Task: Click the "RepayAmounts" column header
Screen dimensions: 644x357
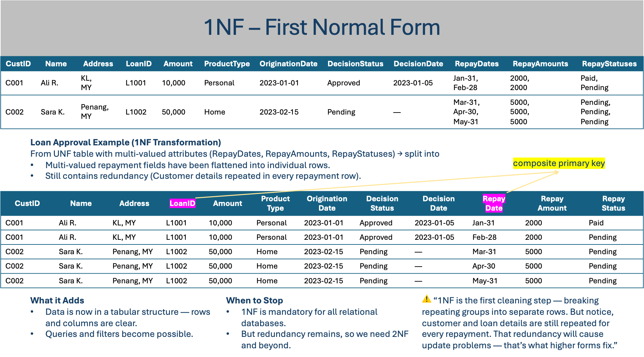Action: coord(540,64)
